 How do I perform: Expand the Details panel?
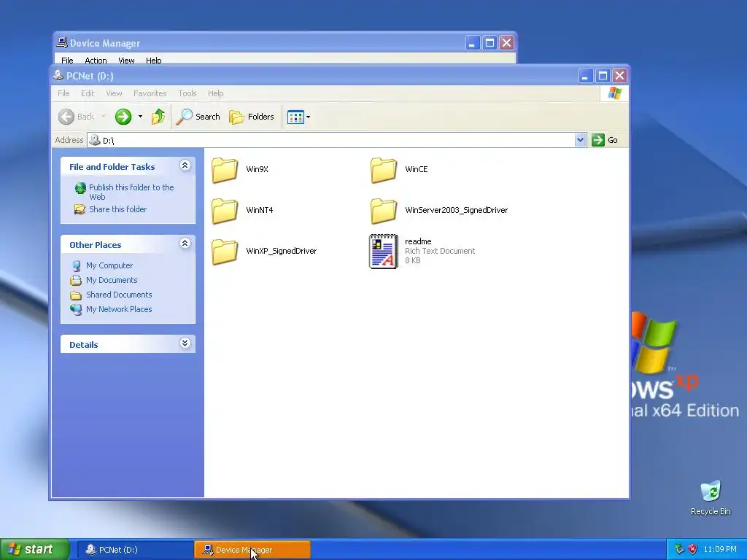[185, 343]
